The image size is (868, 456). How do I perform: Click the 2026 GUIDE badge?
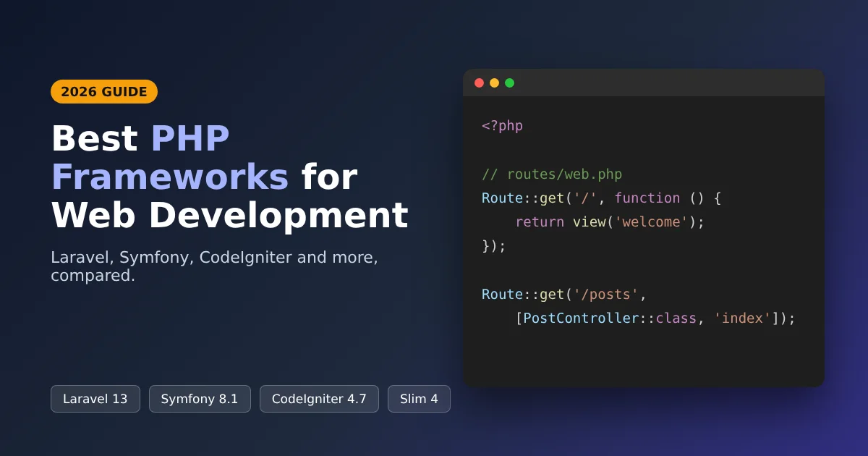point(104,92)
